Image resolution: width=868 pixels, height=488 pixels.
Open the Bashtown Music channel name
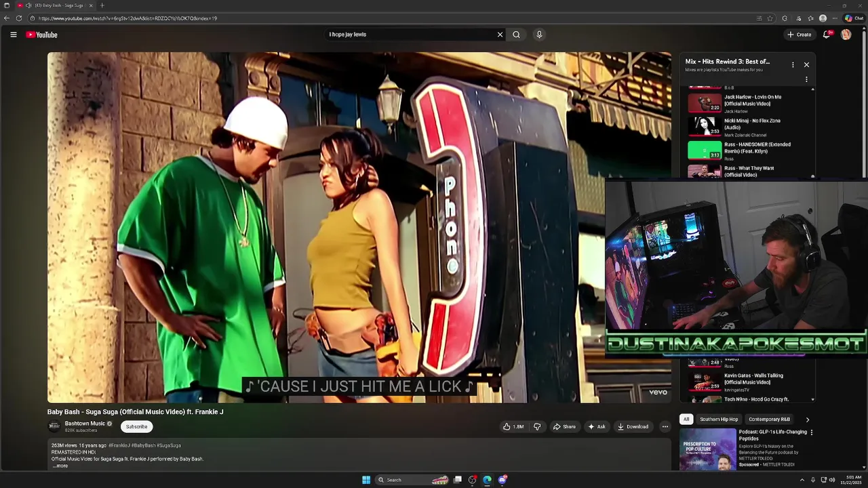click(85, 424)
